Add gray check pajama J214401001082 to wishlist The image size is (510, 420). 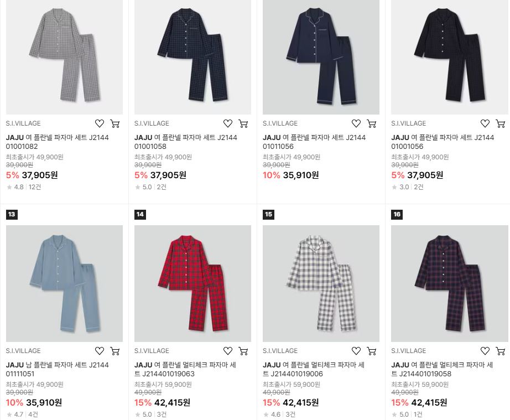click(100, 123)
